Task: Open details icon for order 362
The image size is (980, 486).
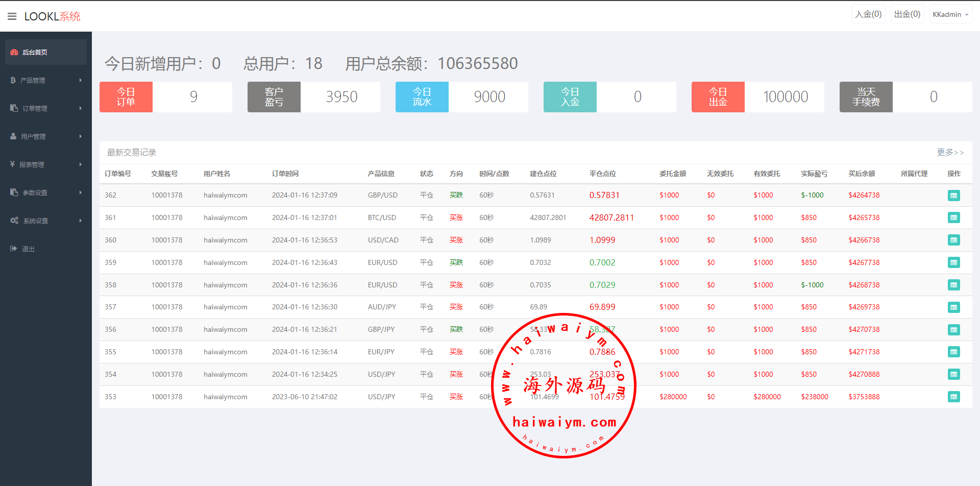Action: [x=953, y=196]
